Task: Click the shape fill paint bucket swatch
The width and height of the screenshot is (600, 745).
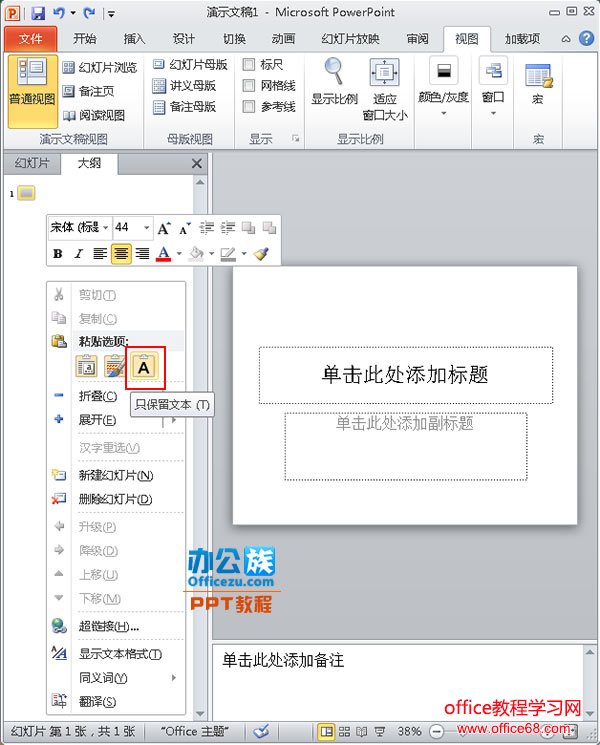Action: point(196,254)
